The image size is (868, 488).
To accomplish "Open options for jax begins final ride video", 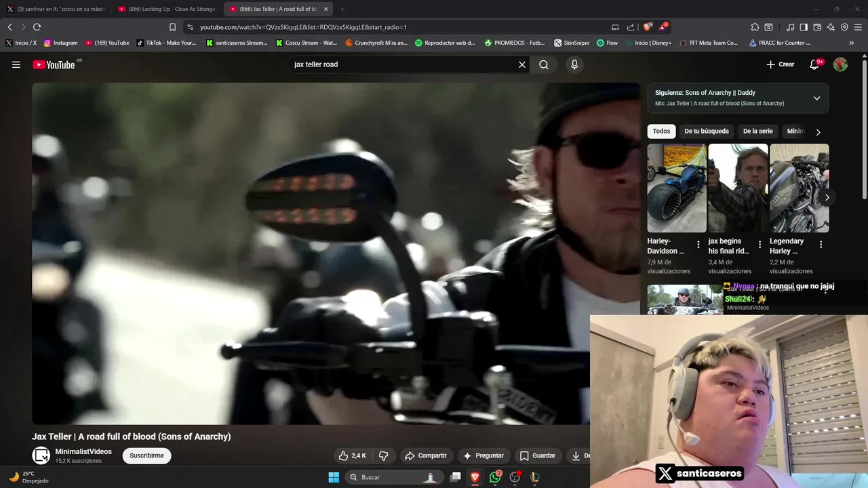I will [x=759, y=245].
